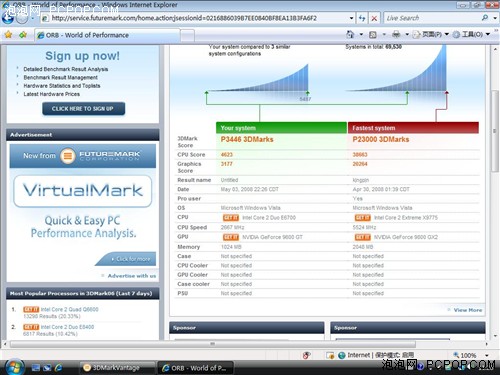Click the P23000 3DMarks score text
This screenshot has width=500, height=375.
(x=381, y=139)
